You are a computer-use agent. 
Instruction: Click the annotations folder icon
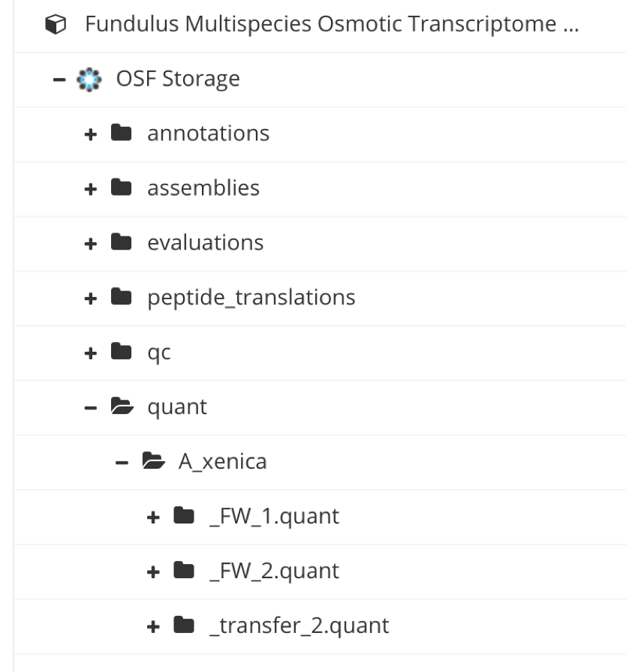pyautogui.click(x=121, y=133)
